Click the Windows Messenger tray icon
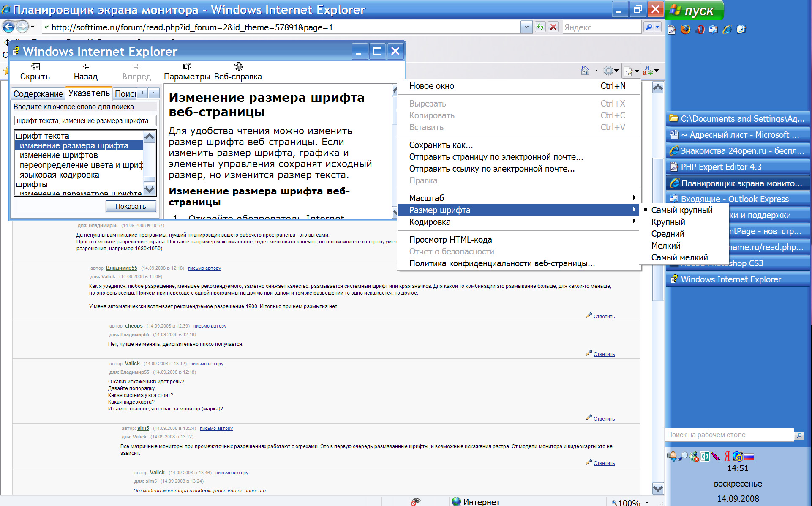This screenshot has height=506, width=812. [x=694, y=457]
